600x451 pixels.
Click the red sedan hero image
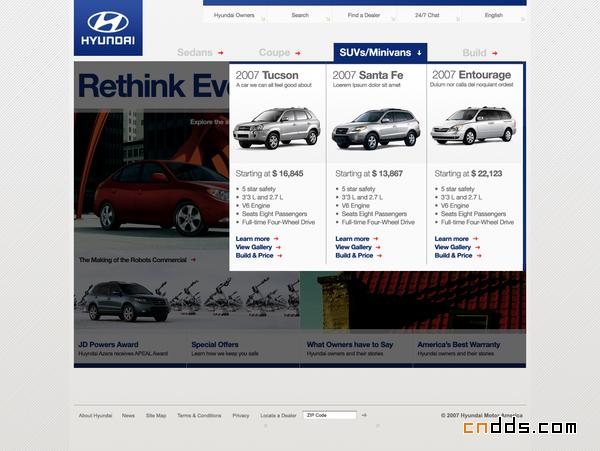coord(161,199)
